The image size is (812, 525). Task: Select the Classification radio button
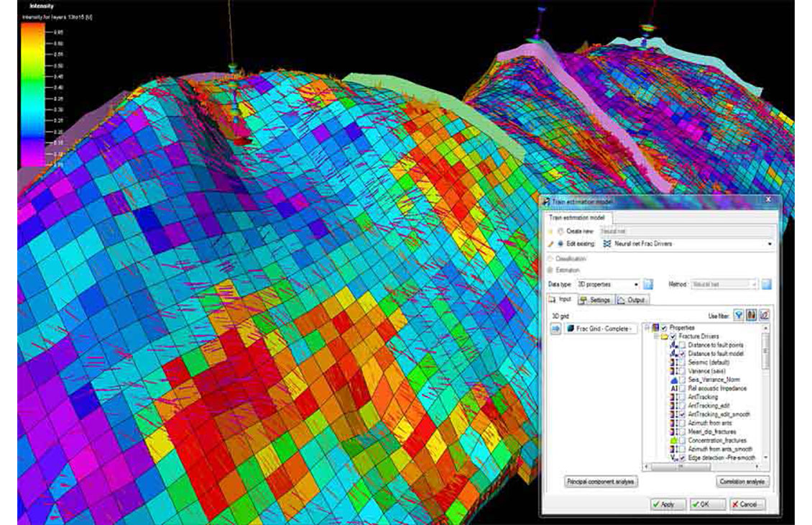(550, 259)
